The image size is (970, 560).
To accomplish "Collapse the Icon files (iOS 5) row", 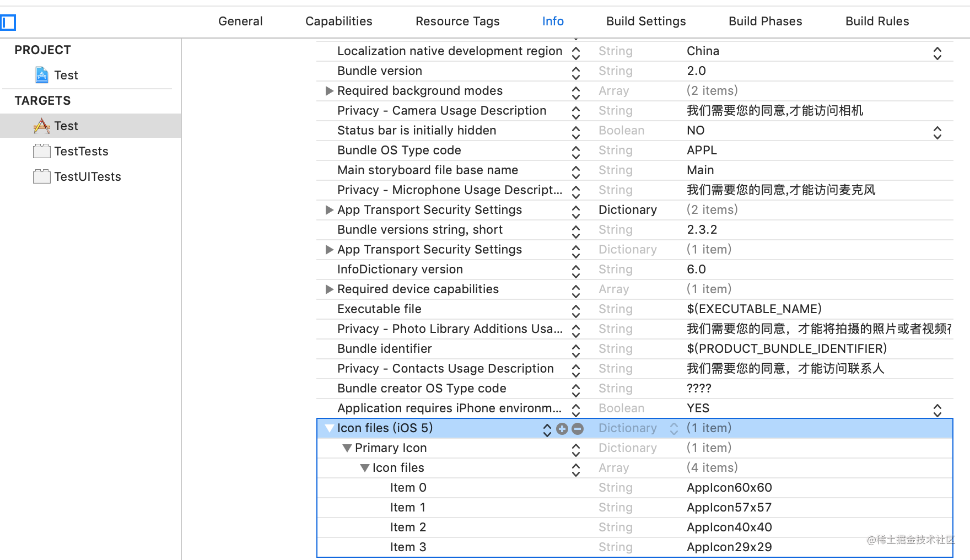I will tap(330, 428).
